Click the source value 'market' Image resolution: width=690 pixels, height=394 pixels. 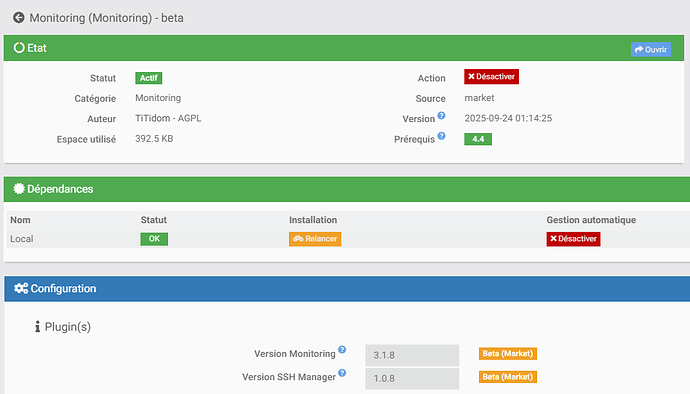(x=479, y=98)
